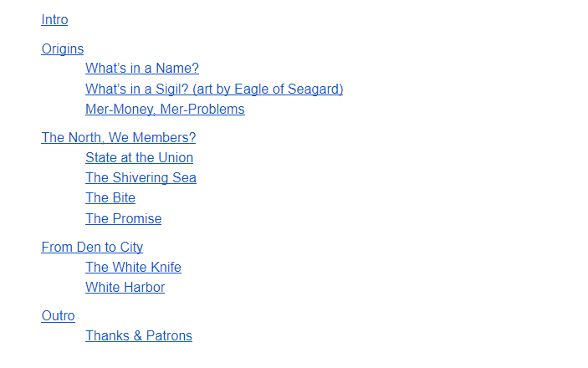
Task: Click the word Members in the North link
Action: click(162, 137)
